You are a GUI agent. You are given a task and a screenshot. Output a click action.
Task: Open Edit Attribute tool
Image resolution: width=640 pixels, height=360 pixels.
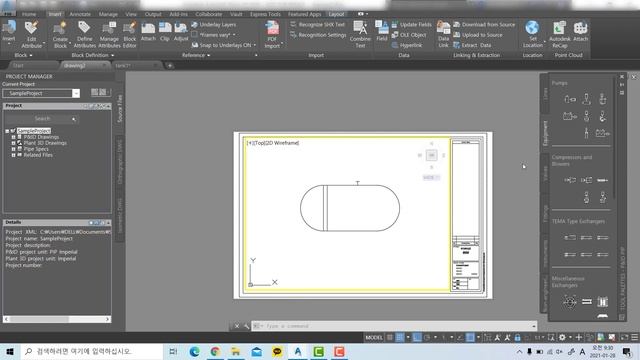[31, 35]
